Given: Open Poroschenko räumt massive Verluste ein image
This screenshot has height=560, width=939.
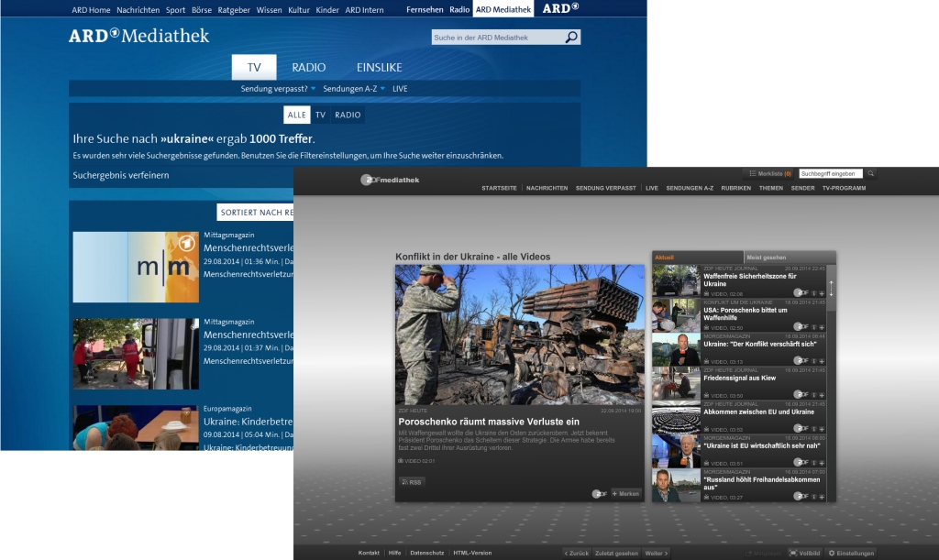Looking at the screenshot, I should [520, 335].
